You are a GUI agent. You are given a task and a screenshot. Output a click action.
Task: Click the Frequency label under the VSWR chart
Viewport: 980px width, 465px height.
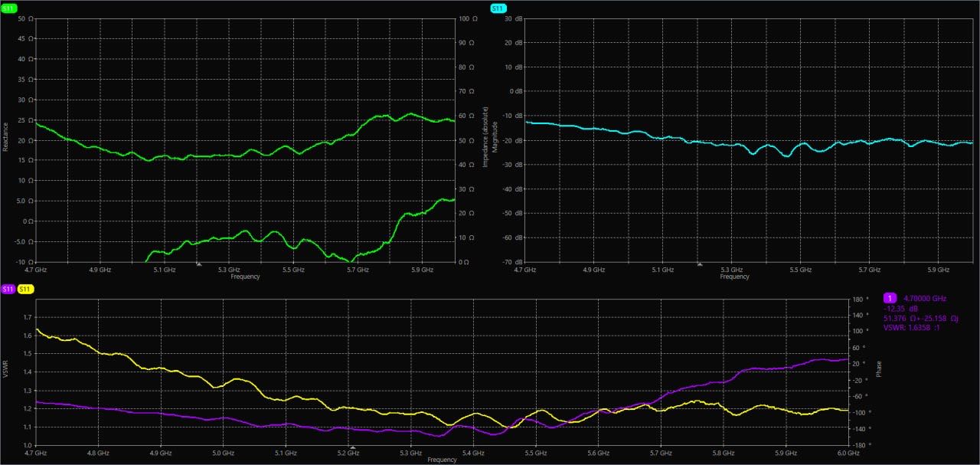(443, 460)
